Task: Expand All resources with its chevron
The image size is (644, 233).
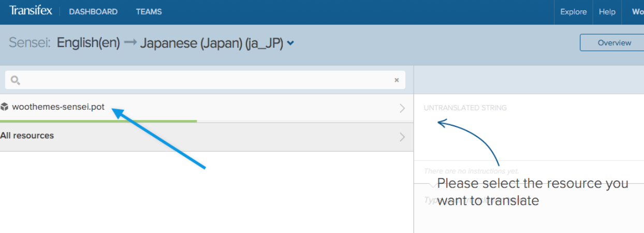Action: [x=402, y=137]
